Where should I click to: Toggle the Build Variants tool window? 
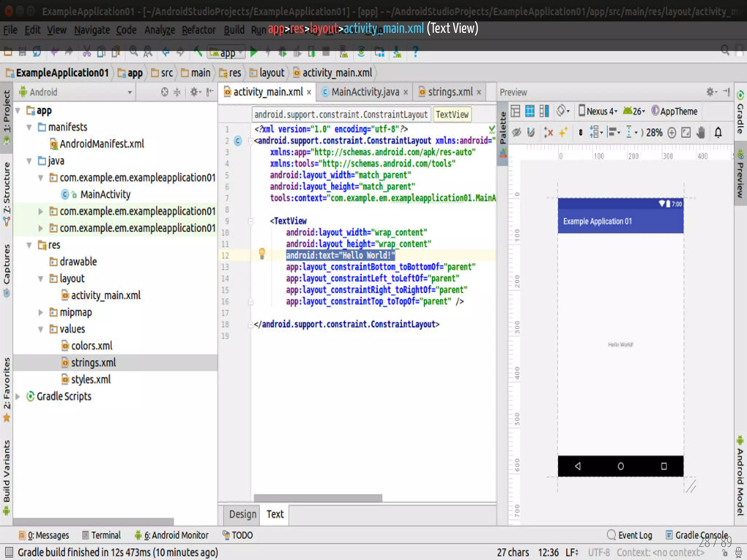coord(7,478)
